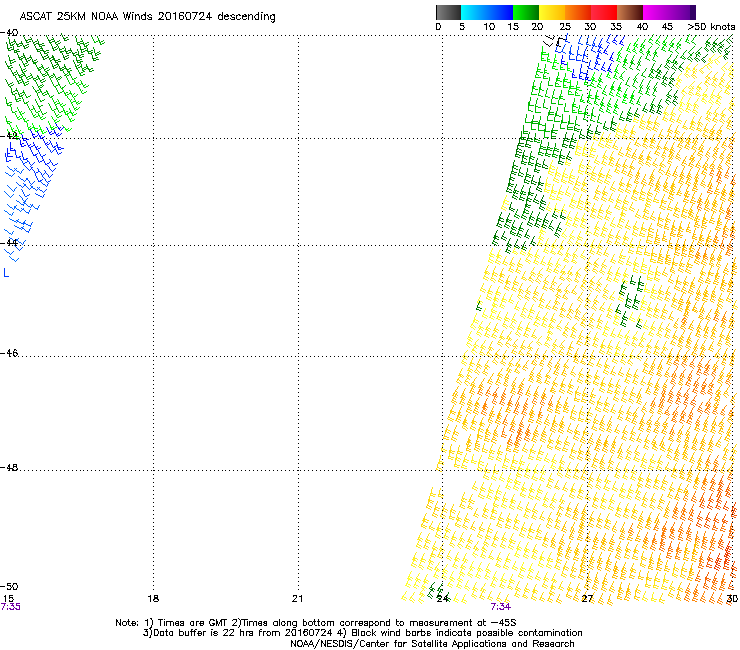This screenshot has height=650, width=740.
Task: Click the latitude axis label '-44'
Action: tap(9, 243)
